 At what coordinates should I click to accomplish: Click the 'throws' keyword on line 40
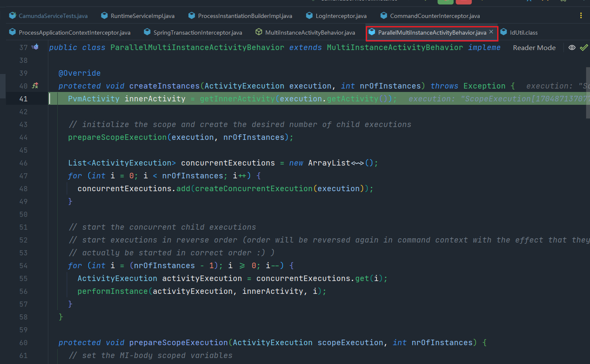pos(445,86)
